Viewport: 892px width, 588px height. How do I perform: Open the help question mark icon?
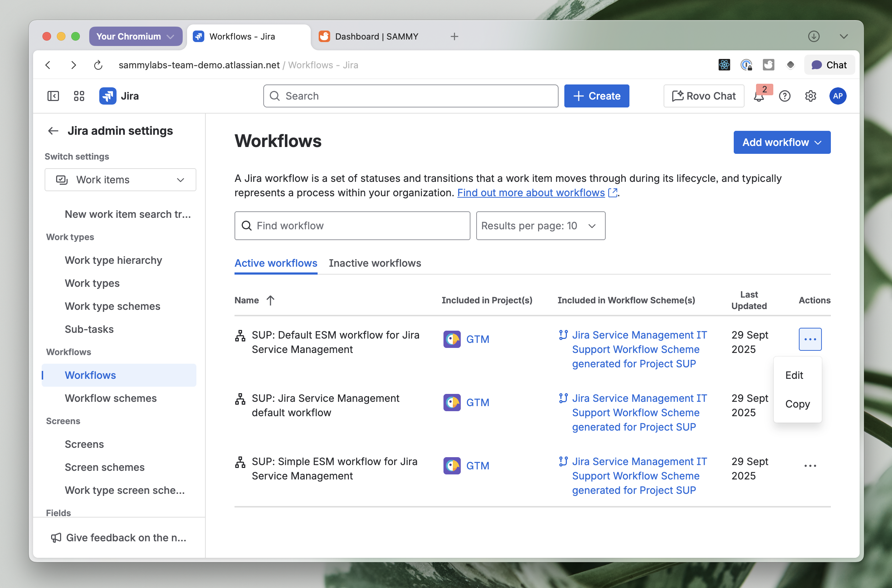784,96
